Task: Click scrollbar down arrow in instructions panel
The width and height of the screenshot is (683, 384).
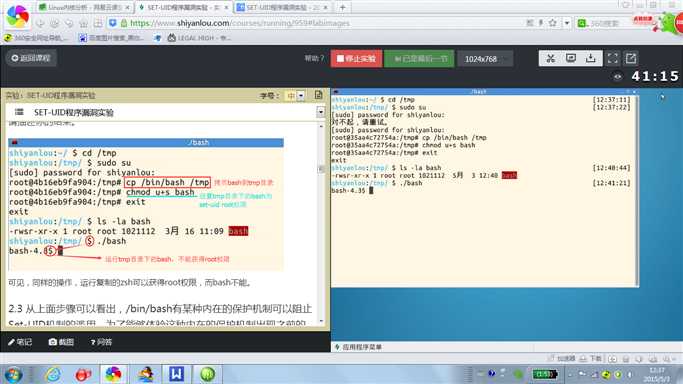Action: coord(321,321)
